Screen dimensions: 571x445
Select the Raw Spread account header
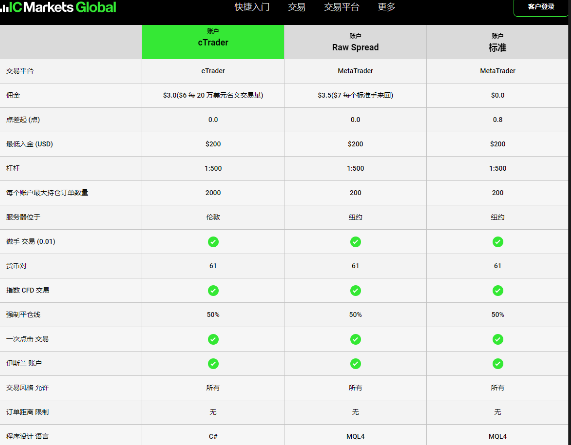tap(355, 42)
